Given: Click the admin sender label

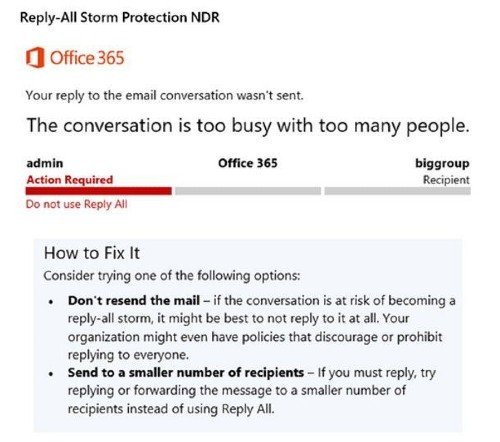Looking at the screenshot, I should point(45,163).
